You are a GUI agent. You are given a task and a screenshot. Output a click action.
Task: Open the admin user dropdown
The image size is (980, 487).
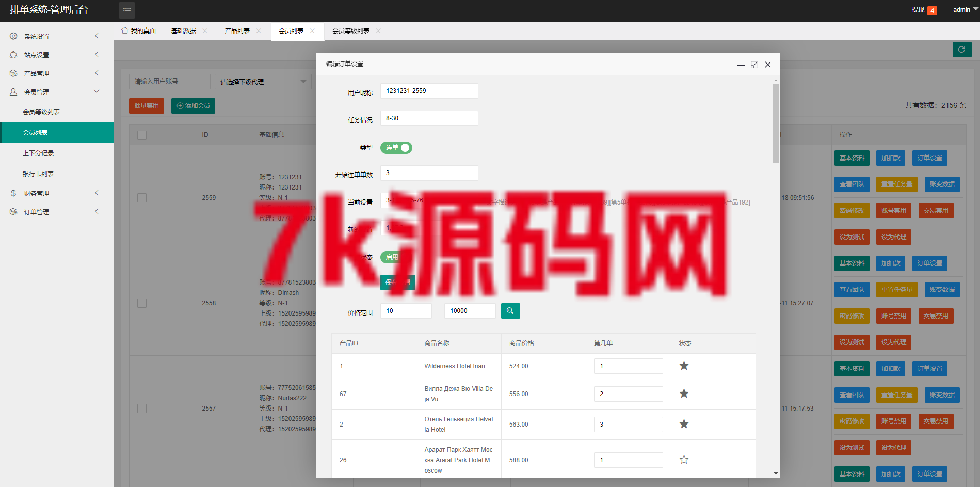965,10
